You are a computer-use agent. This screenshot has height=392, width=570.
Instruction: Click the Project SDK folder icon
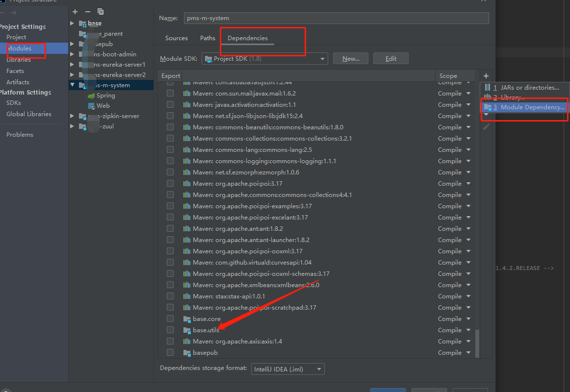coord(208,59)
